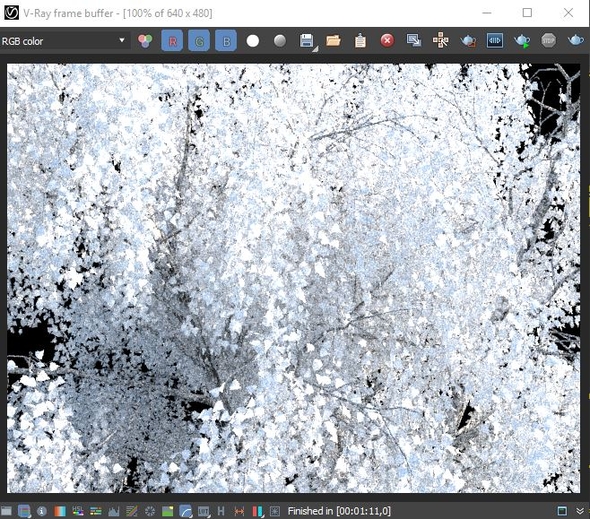Save the image with floppy disk icon
590x519 pixels.
(x=307, y=41)
